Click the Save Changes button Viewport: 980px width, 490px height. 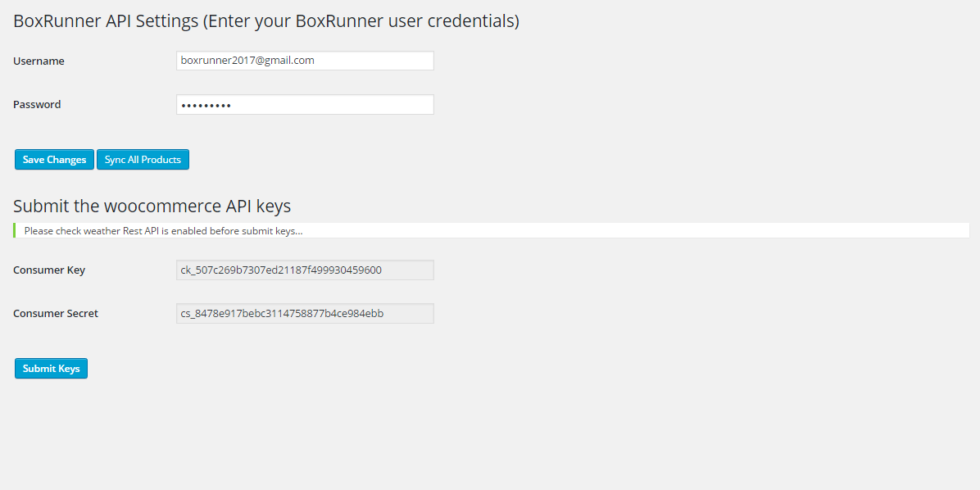click(x=54, y=160)
